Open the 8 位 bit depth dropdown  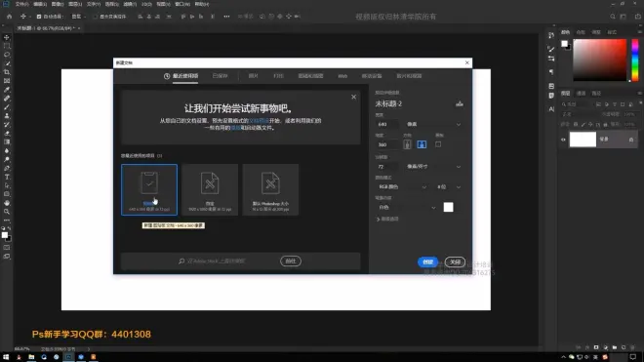(449, 187)
